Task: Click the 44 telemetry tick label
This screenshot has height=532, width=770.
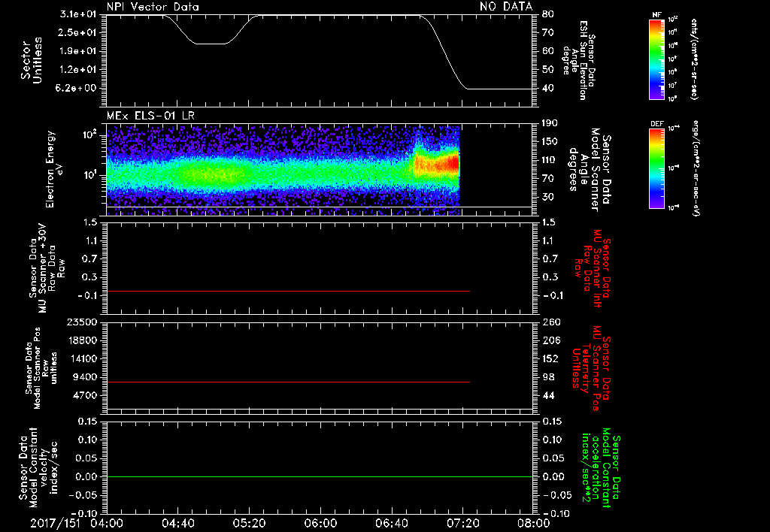Action: click(x=548, y=395)
